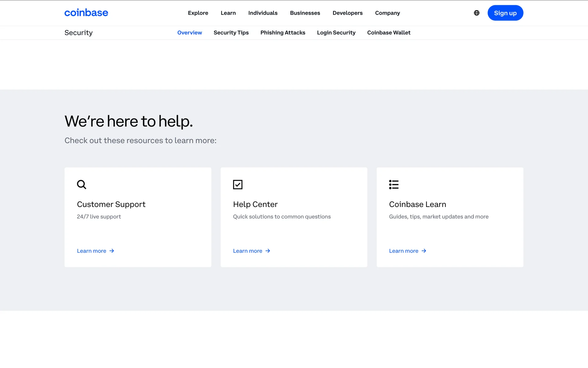Image resolution: width=588 pixels, height=368 pixels.
Task: Open the Explore menu
Action: tap(198, 13)
